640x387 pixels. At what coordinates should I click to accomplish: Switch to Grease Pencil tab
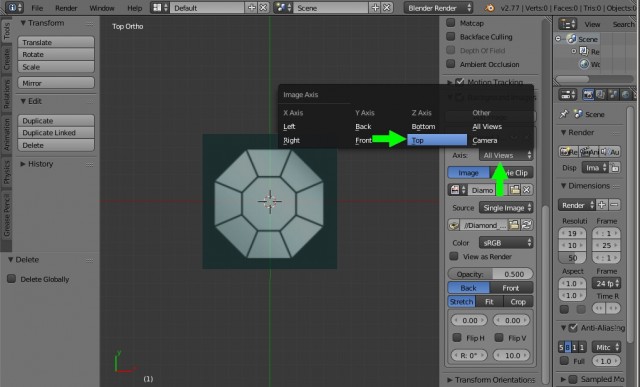coord(7,215)
